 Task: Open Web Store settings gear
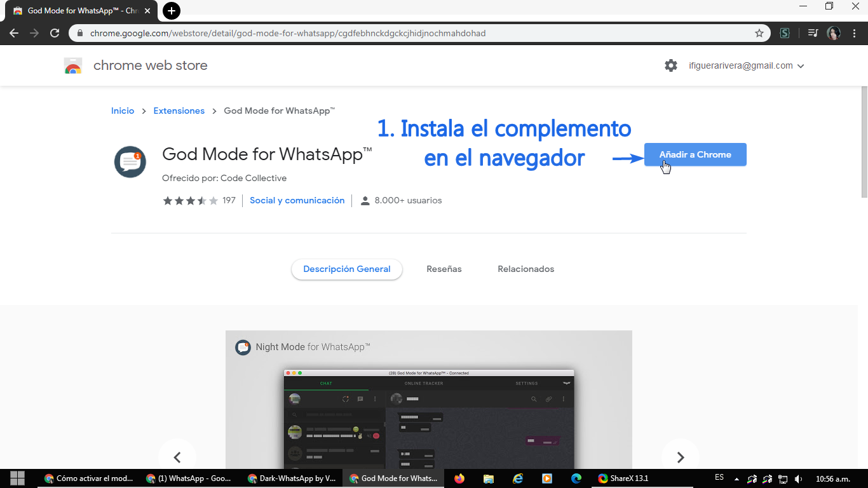(x=671, y=65)
